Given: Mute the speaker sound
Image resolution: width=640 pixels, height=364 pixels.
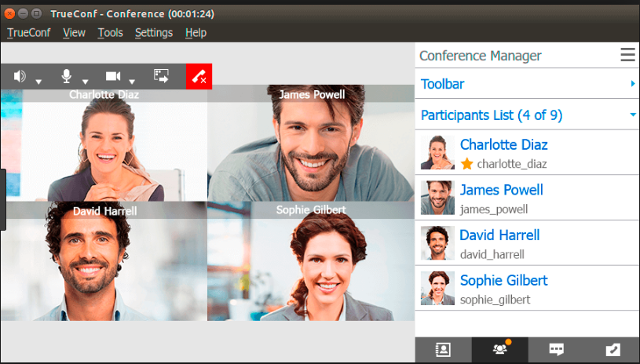Looking at the screenshot, I should (20, 76).
